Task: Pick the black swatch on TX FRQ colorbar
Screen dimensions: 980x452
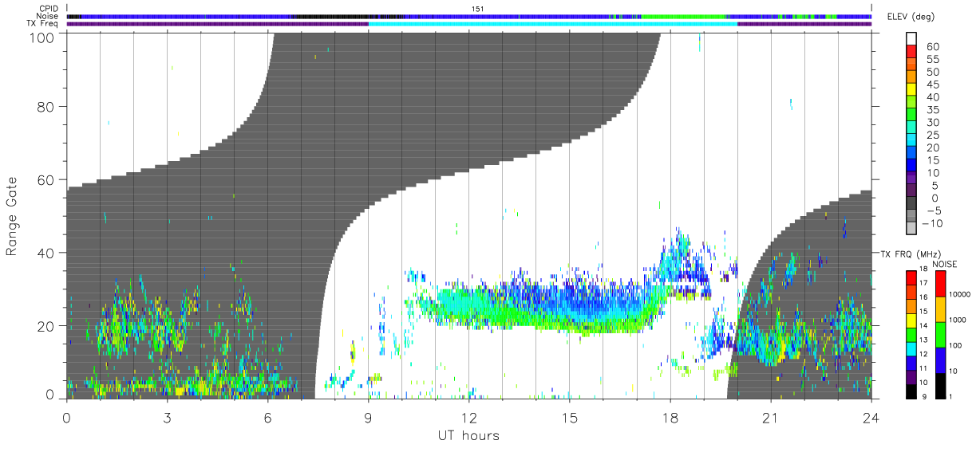Action: click(x=911, y=391)
